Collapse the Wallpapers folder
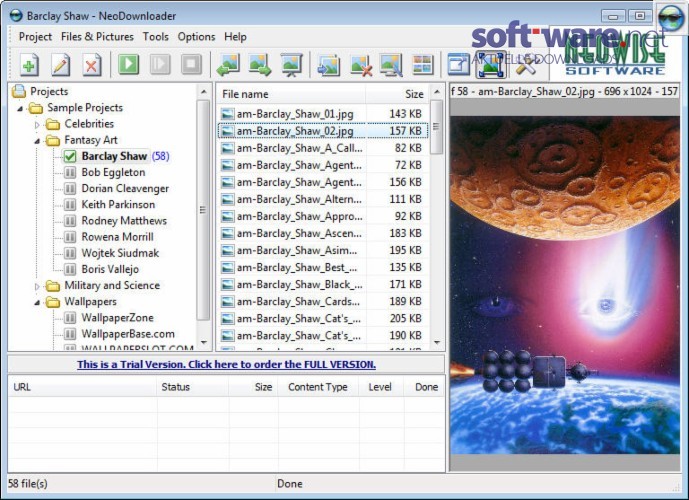Screen dimensions: 689x500 click(37, 303)
